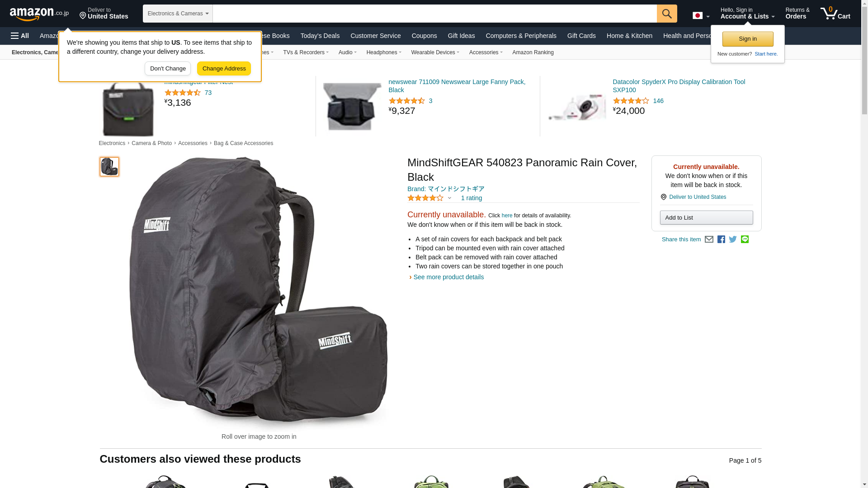Screen dimensions: 868x488
Task: Open the shopping cart icon
Action: click(835, 13)
